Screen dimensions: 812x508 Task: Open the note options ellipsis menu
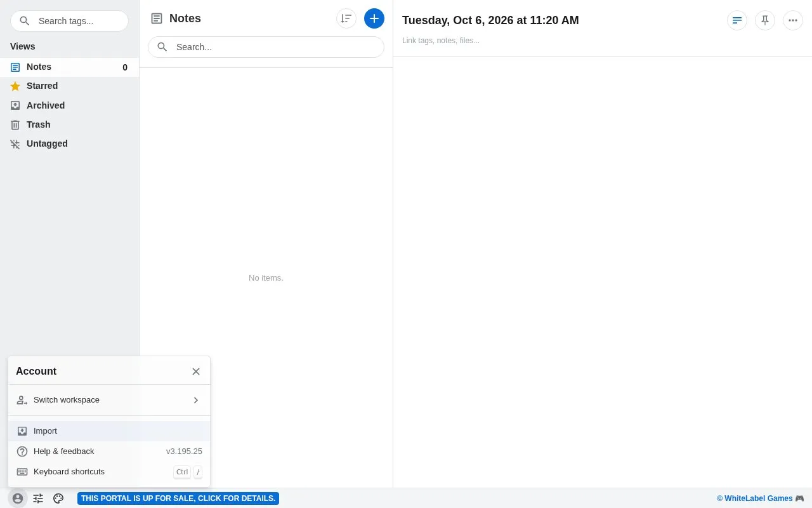[793, 20]
